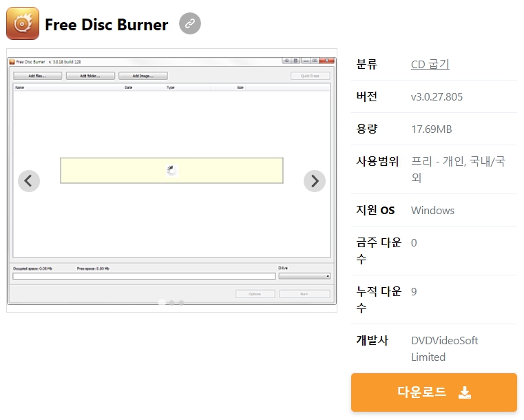Select the first carousel dot indicator
The height and width of the screenshot is (420, 524).
(x=162, y=303)
